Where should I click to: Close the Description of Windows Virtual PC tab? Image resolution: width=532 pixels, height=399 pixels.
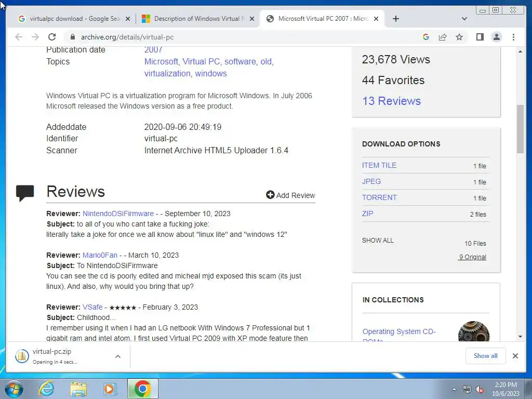click(x=252, y=19)
